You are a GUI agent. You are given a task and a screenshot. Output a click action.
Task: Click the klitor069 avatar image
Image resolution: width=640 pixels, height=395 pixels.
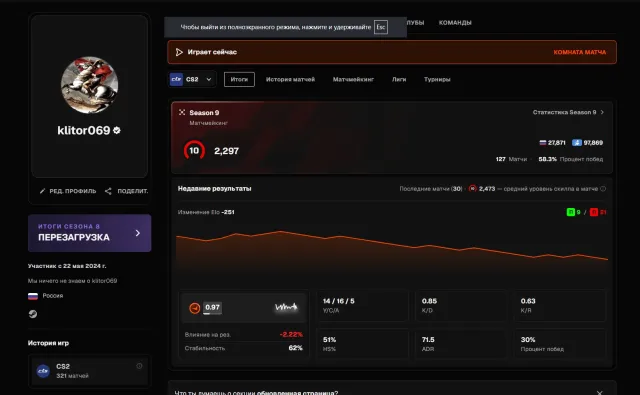click(89, 85)
